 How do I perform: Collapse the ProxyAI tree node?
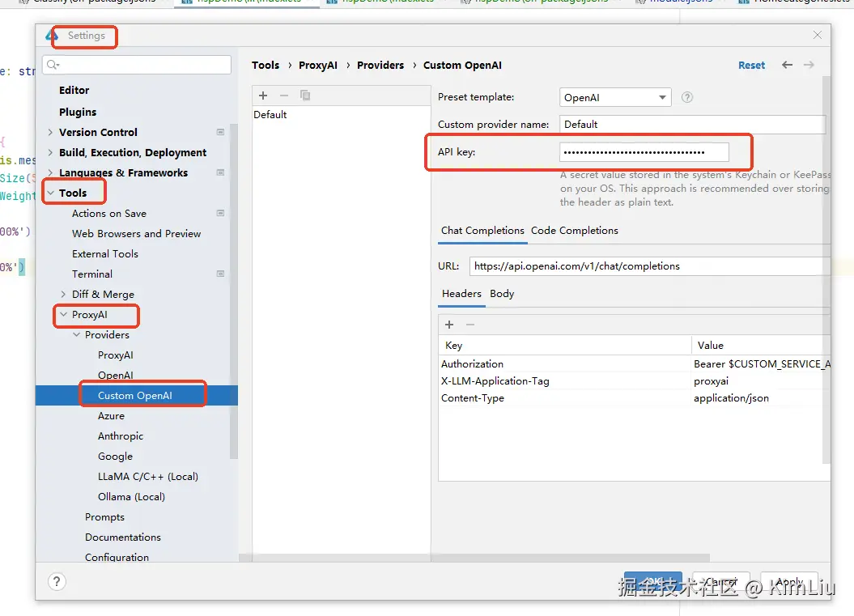pyautogui.click(x=63, y=314)
